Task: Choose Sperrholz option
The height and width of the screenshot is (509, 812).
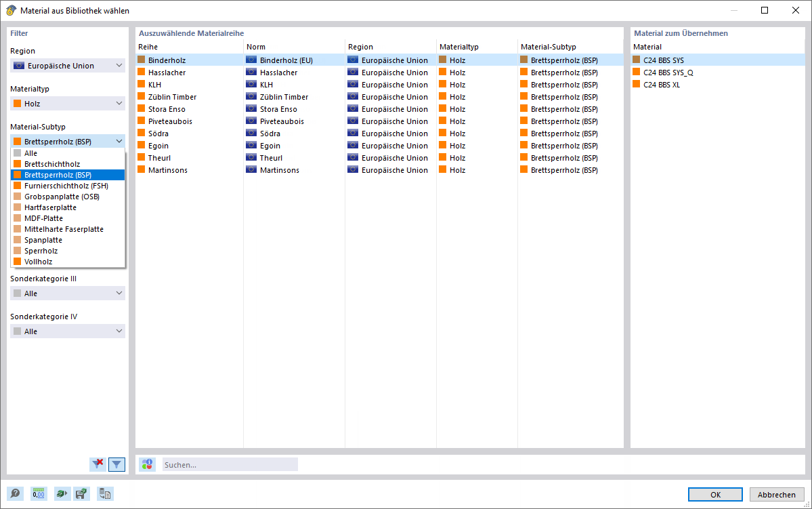Action: [x=68, y=251]
